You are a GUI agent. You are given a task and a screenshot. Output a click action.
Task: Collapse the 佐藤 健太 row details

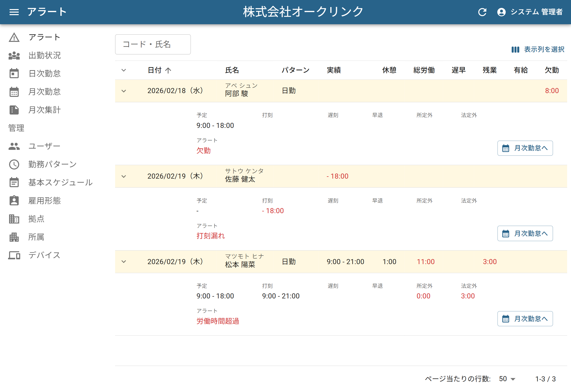124,176
